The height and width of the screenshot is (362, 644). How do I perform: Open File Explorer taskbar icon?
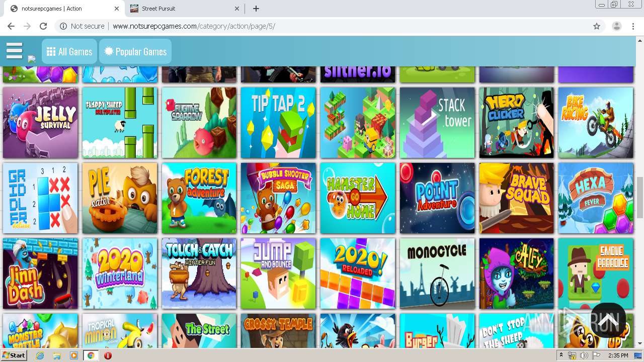click(x=57, y=355)
